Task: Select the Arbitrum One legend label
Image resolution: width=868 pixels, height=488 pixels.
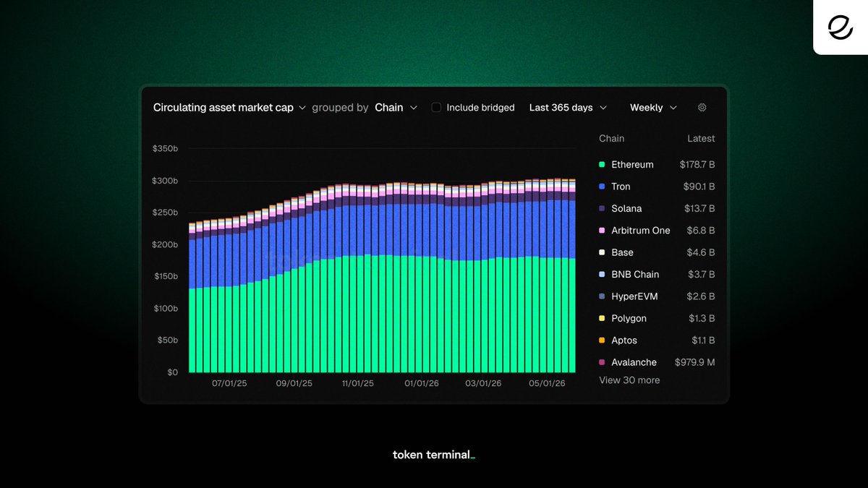Action: (641, 231)
